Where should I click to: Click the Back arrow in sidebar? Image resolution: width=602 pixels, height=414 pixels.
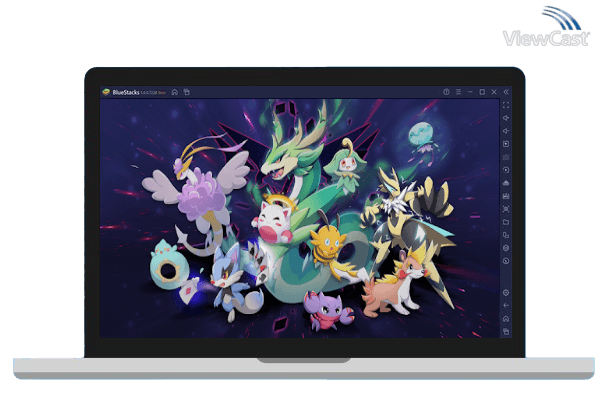pos(506,306)
